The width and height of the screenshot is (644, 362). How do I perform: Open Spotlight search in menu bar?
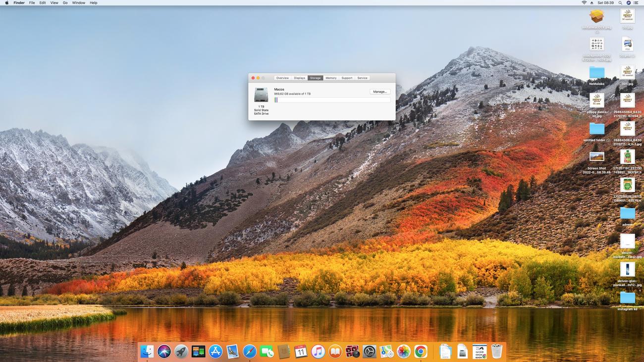(x=620, y=2)
